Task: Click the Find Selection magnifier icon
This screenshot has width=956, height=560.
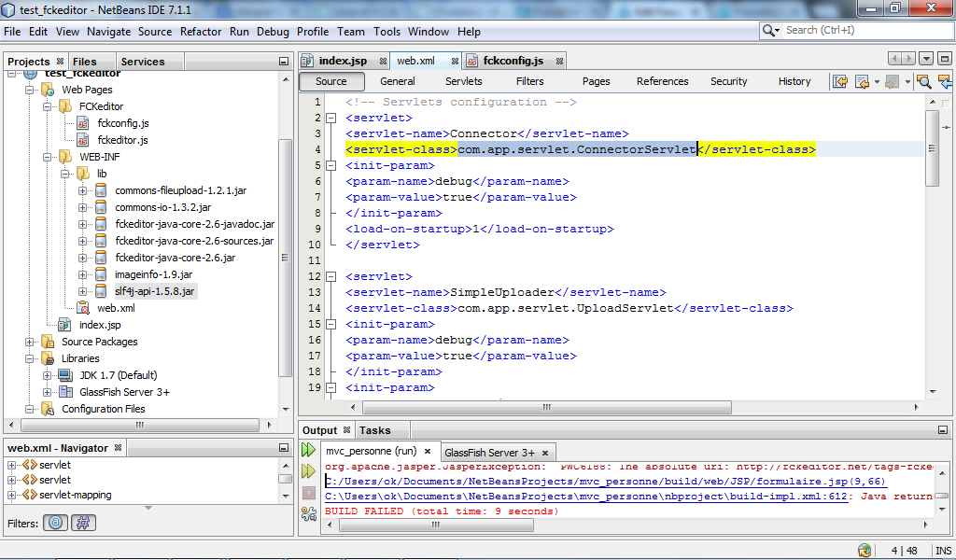Action: (x=924, y=81)
